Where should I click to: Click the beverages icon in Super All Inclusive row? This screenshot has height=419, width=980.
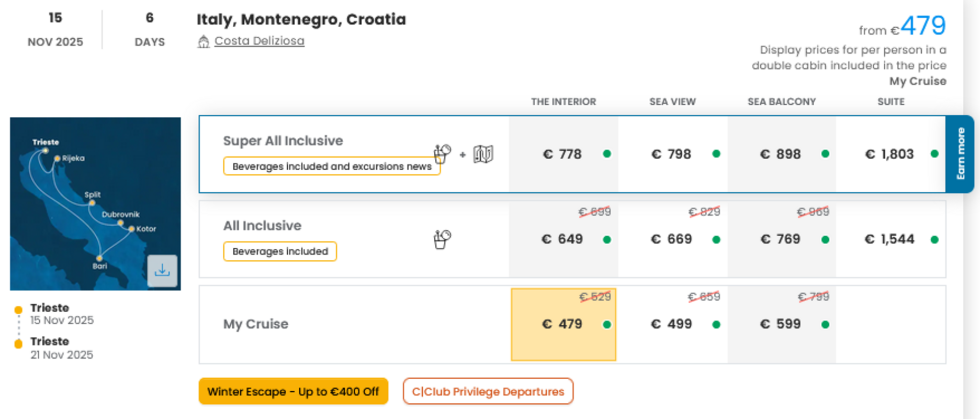[x=442, y=153]
